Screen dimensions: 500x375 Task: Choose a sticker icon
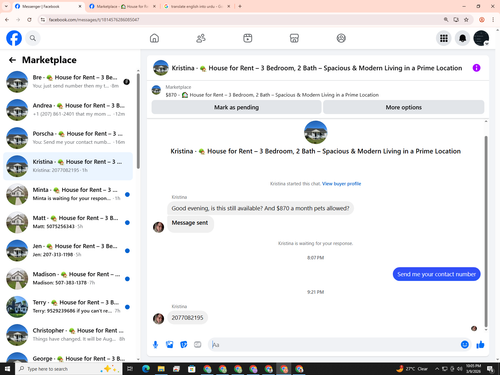coord(183,345)
